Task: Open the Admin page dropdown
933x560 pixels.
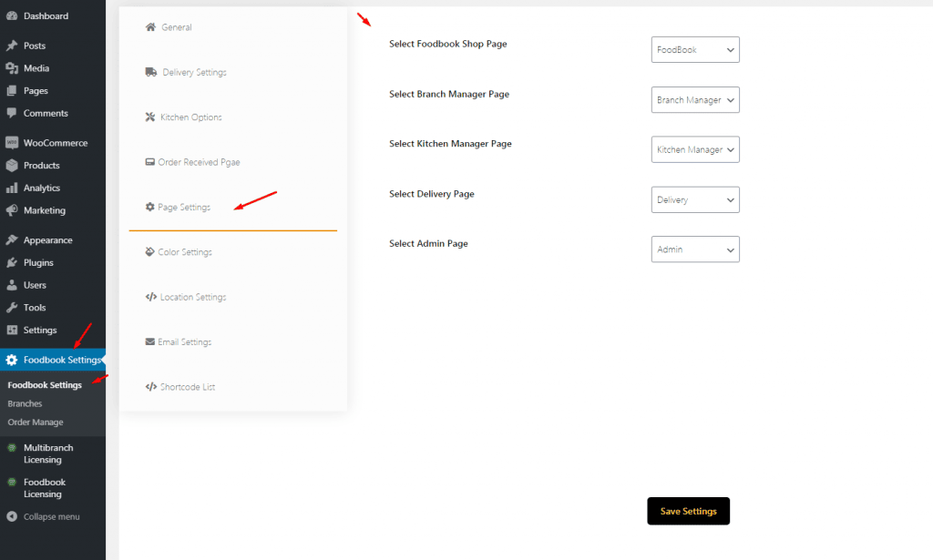Action: point(695,249)
